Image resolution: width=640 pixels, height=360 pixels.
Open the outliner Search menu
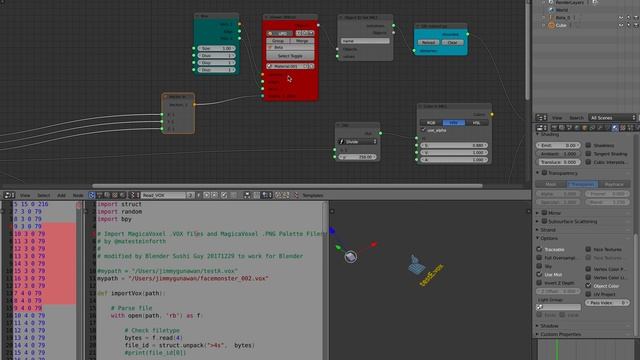pos(576,118)
